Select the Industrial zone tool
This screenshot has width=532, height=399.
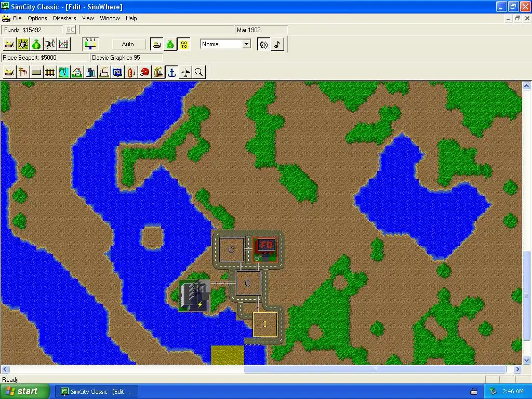[x=104, y=72]
